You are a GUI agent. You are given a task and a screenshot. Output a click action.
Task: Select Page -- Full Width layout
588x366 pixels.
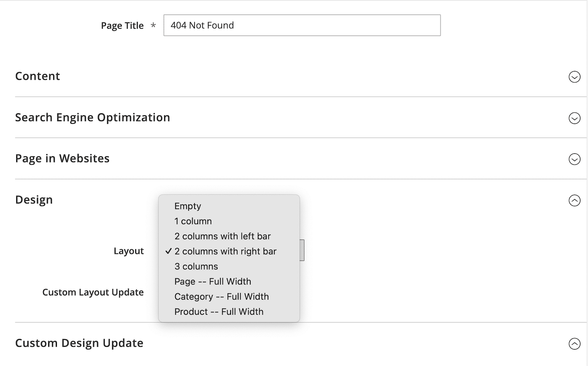213,281
